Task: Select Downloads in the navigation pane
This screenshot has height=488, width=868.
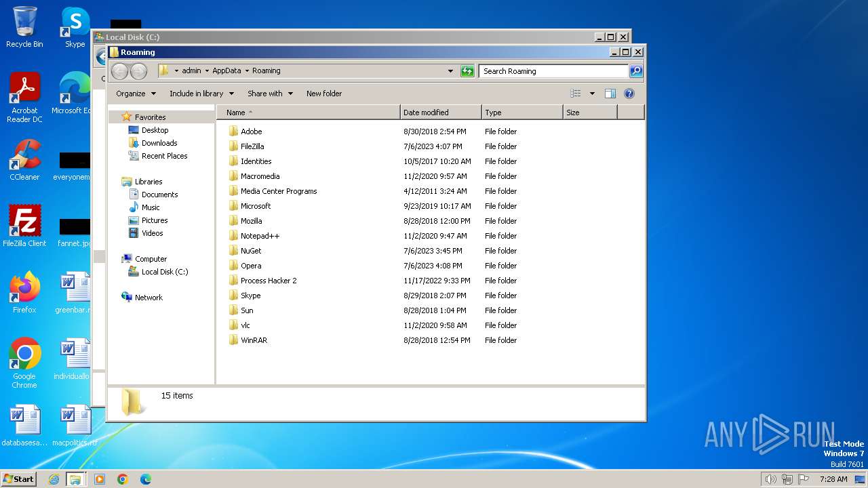Action: [x=159, y=143]
